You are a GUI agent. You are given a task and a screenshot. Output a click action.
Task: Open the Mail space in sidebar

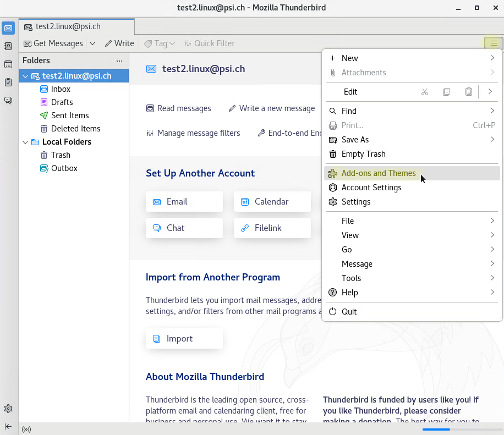tap(8, 28)
